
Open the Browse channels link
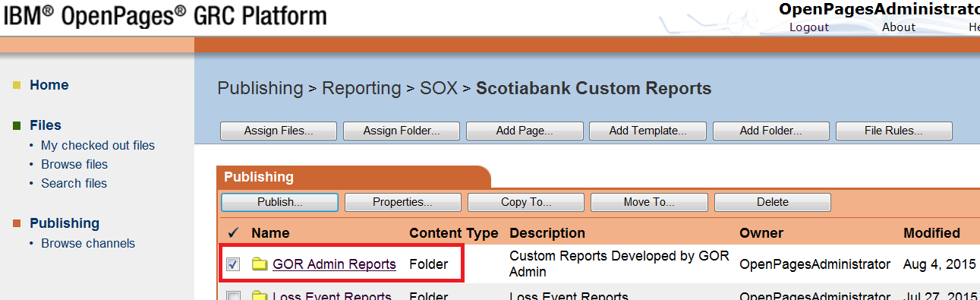[88, 244]
